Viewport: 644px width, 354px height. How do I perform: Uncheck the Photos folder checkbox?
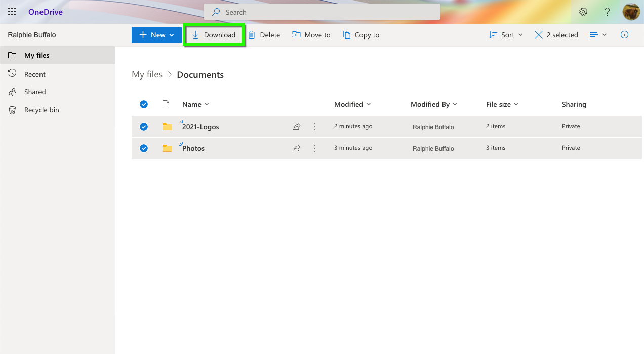point(144,148)
